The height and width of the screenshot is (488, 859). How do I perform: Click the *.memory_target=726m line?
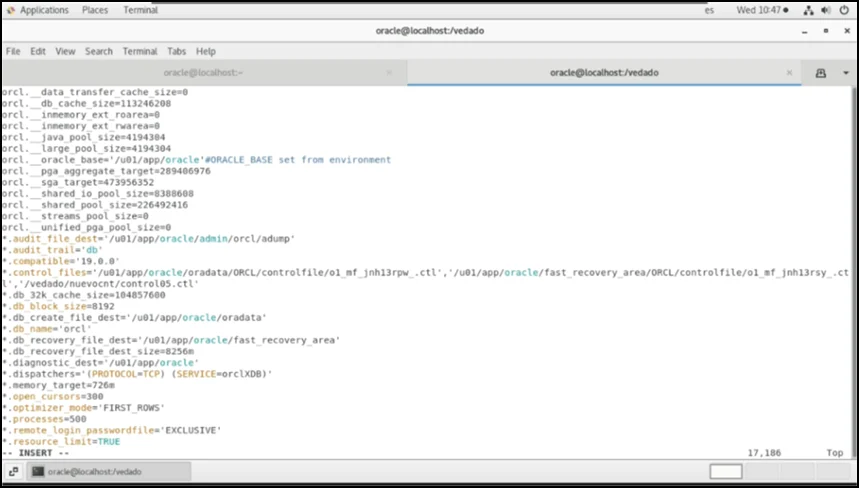59,385
